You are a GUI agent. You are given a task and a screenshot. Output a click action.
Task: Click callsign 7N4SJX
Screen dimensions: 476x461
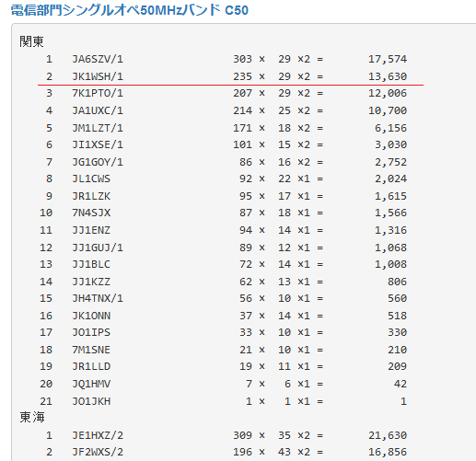91,213
